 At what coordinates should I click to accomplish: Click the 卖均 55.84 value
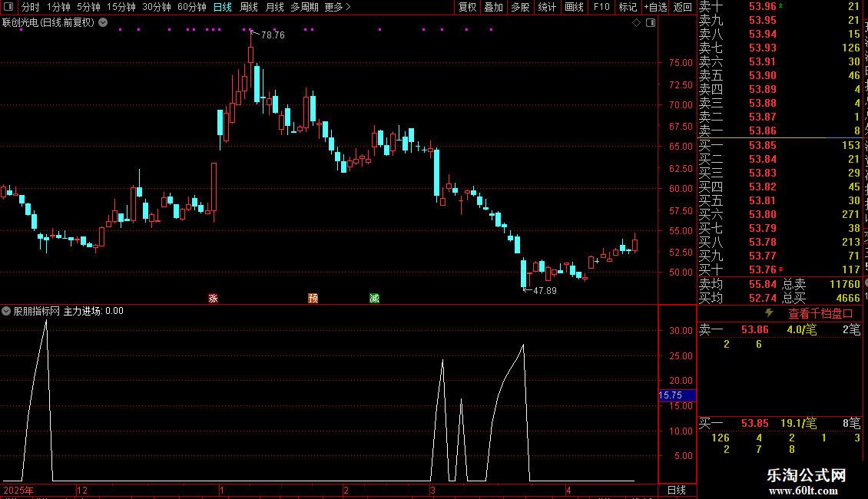pos(763,284)
